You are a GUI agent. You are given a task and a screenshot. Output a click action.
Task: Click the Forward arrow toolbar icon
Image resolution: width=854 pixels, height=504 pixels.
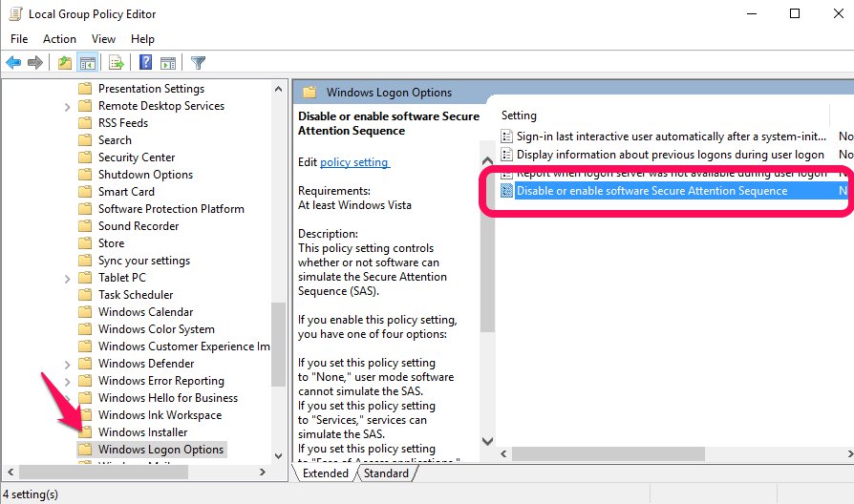coord(35,63)
